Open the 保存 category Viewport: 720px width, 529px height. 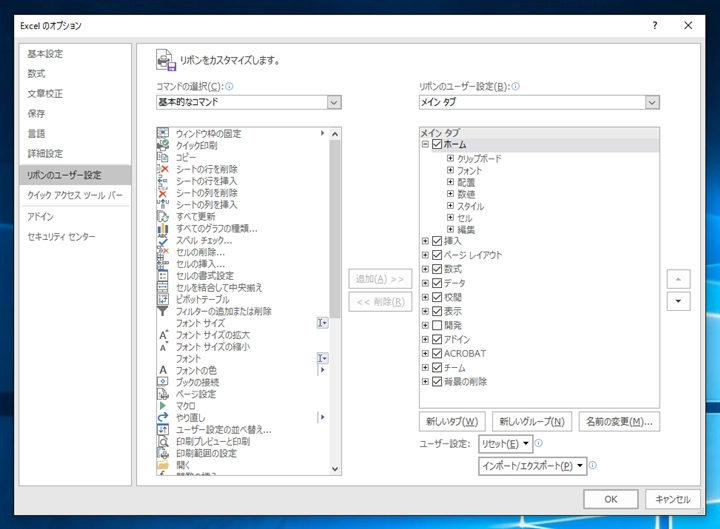click(36, 113)
